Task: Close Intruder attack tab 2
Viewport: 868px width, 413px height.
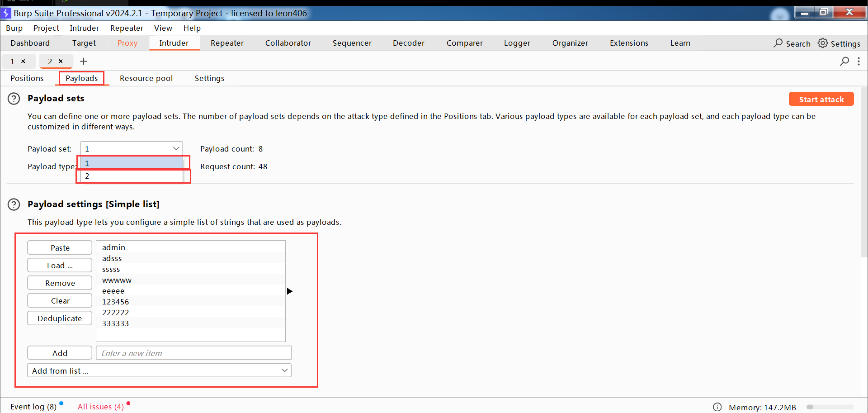Action: coord(61,62)
